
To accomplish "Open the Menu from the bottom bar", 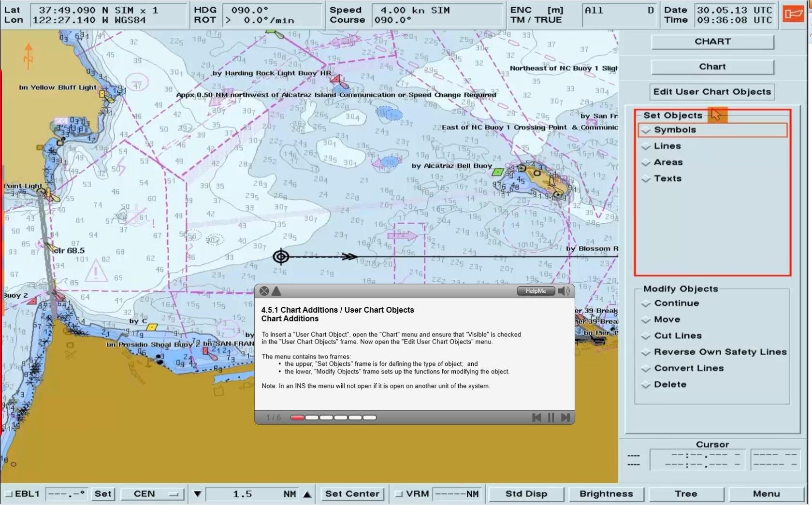I will point(766,494).
